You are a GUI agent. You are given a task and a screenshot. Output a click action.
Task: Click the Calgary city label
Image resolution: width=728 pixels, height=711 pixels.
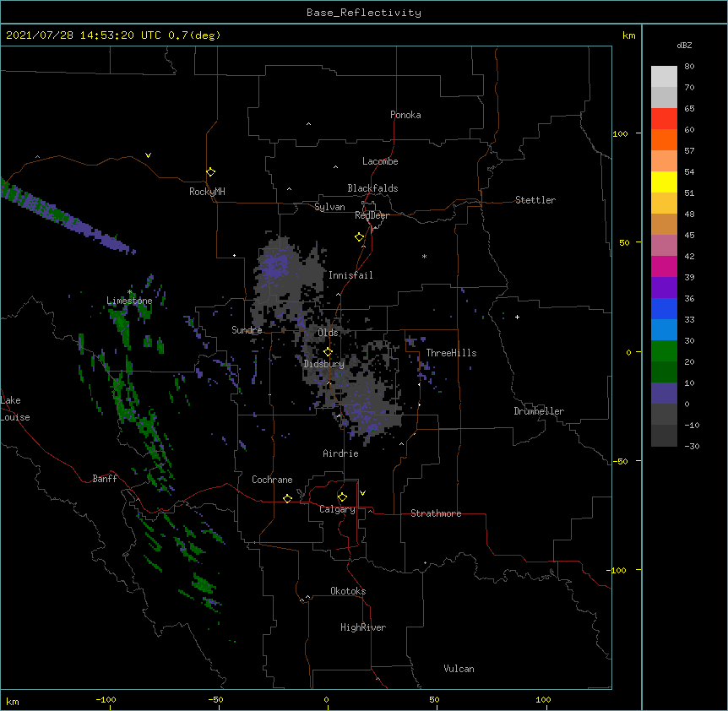(x=337, y=509)
